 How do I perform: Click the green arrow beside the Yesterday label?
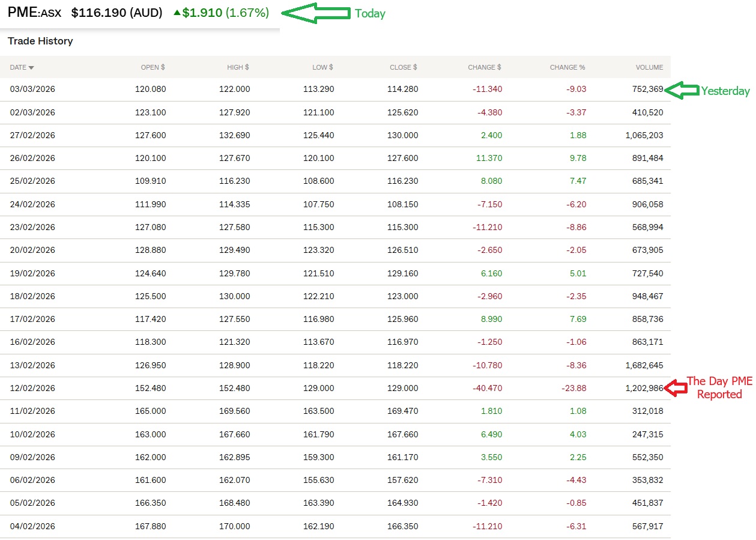tap(682, 91)
